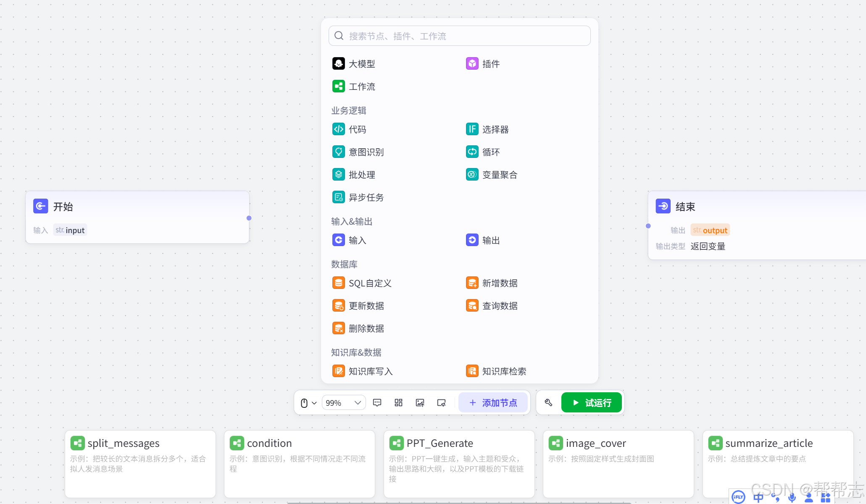Expand the 99% zoom dropdown

(344, 403)
